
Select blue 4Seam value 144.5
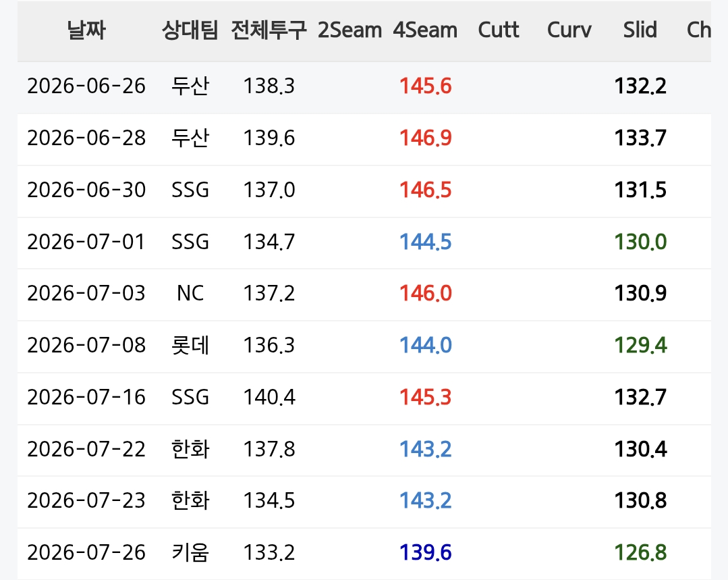[x=425, y=242]
